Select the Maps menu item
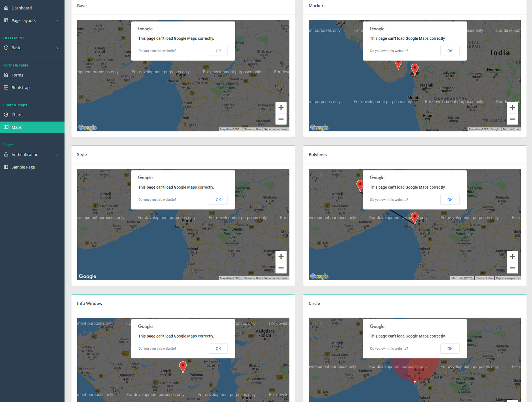This screenshot has height=402, width=532. coord(17,127)
